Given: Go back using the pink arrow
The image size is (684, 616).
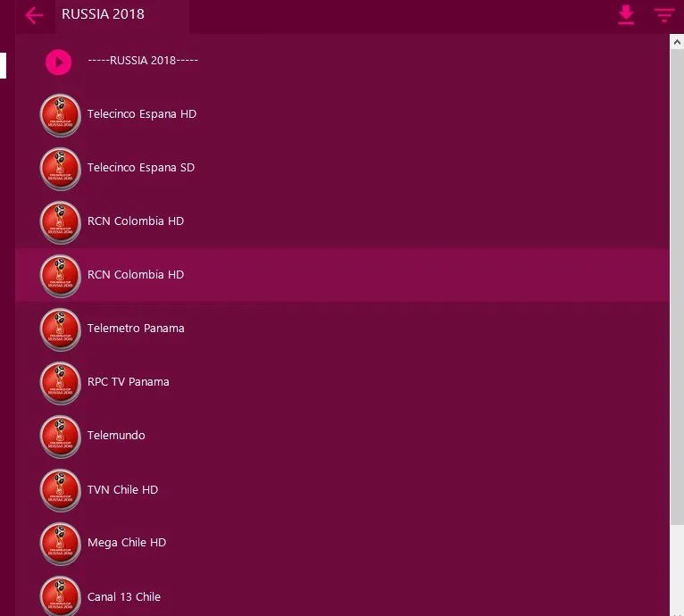Looking at the screenshot, I should [34, 16].
